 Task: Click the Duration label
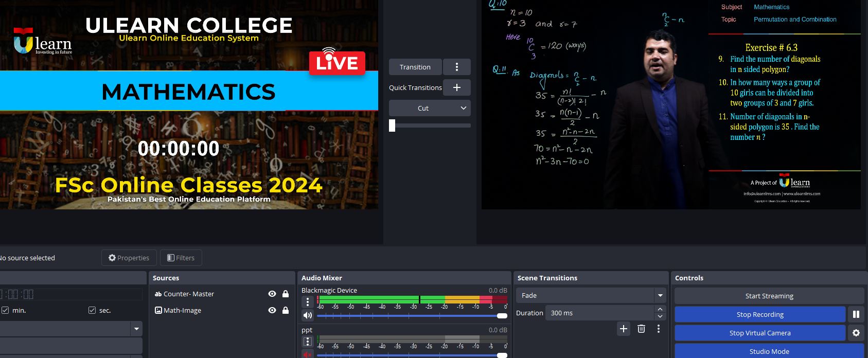coord(529,313)
